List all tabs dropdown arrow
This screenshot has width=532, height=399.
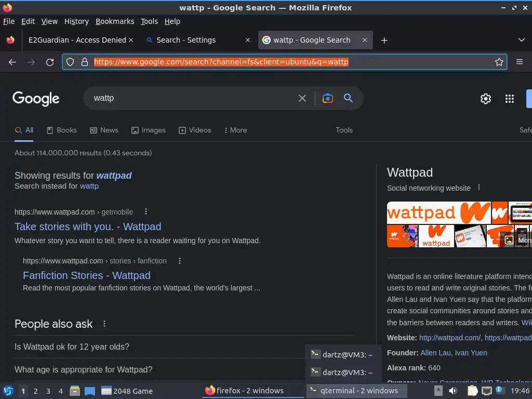click(x=522, y=40)
